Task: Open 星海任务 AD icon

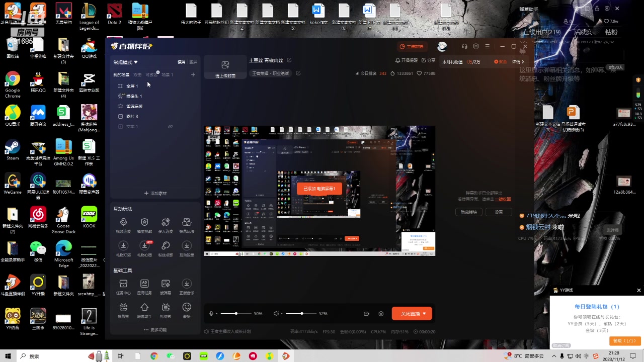Action: pos(144,287)
